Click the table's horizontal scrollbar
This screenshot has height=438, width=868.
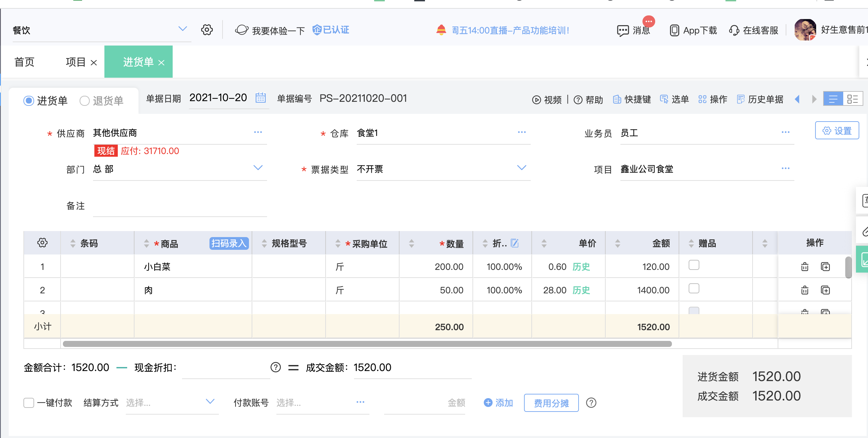(x=367, y=344)
